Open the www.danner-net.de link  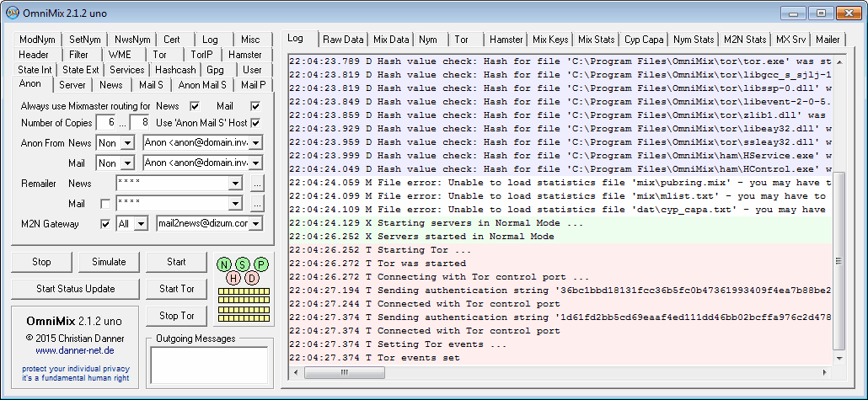[75, 351]
